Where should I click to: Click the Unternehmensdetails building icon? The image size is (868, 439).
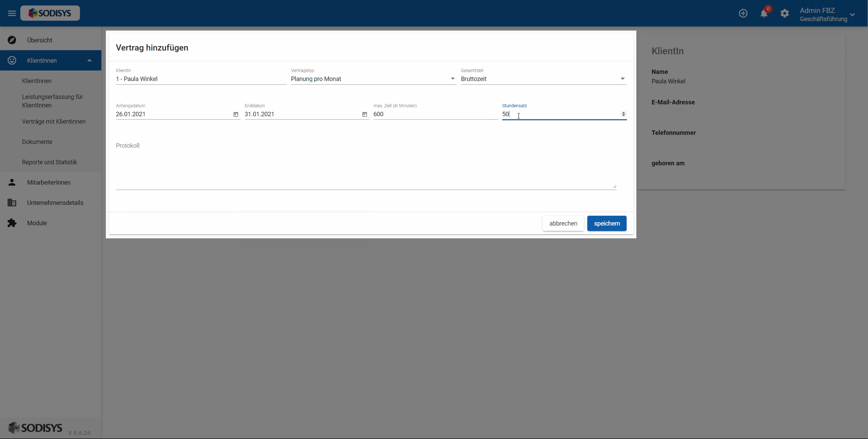pos(12,203)
